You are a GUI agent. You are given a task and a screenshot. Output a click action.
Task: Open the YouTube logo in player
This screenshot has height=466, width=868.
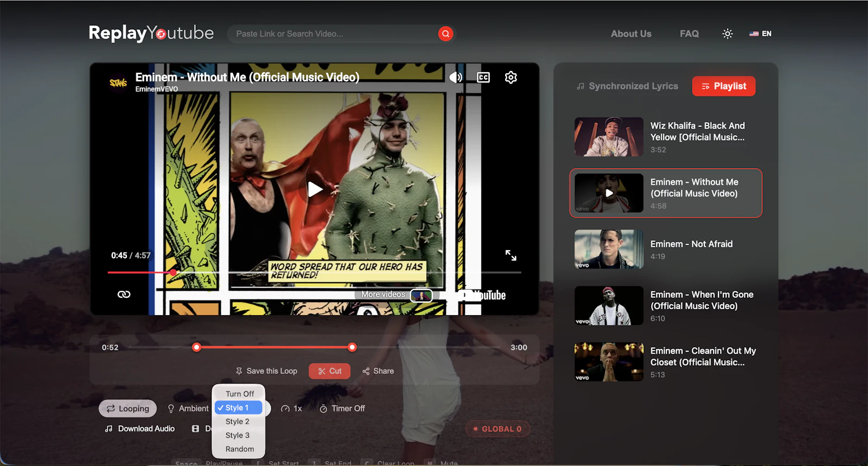pos(482,295)
